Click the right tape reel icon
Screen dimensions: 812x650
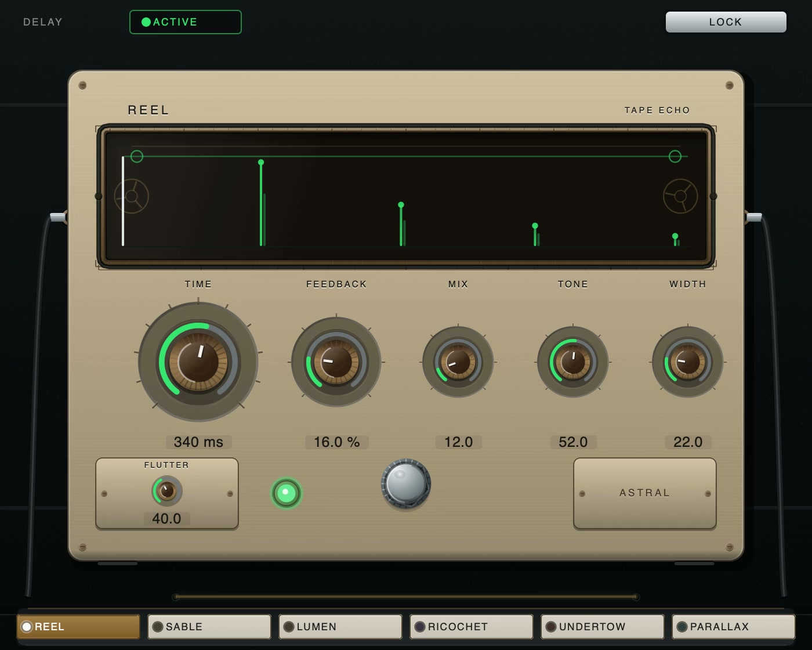pos(680,196)
